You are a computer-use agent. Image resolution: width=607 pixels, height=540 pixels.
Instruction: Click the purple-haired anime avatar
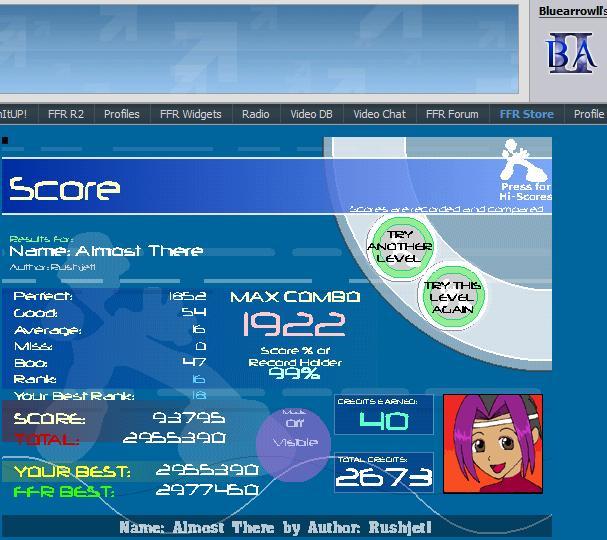click(493, 443)
